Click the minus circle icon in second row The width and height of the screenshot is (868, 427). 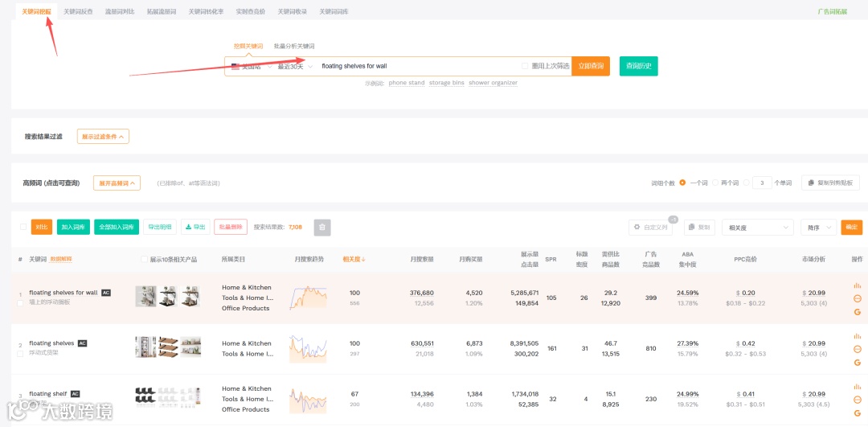858,349
